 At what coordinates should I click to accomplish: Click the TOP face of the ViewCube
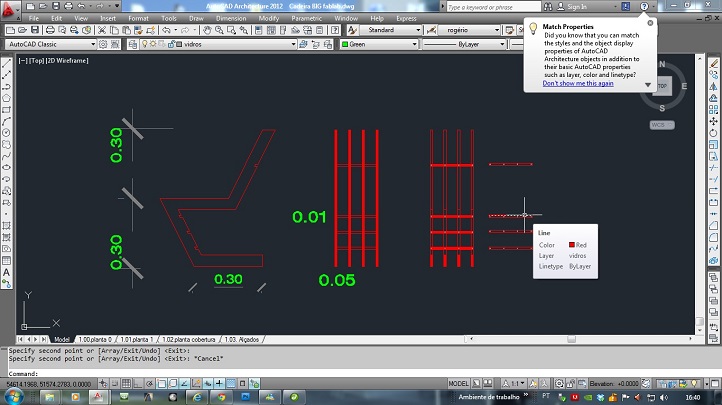[662, 86]
